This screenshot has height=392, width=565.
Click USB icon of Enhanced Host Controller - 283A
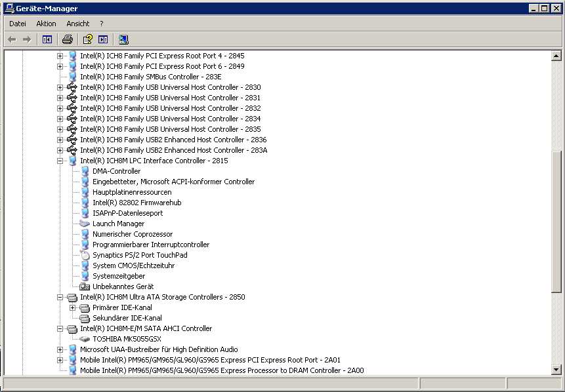pos(72,150)
